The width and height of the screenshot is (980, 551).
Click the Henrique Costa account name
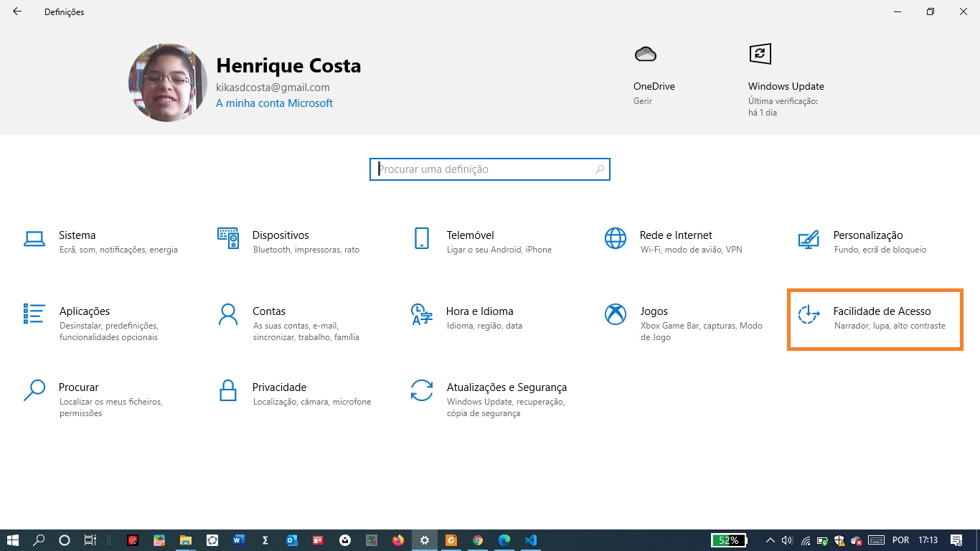pos(288,66)
